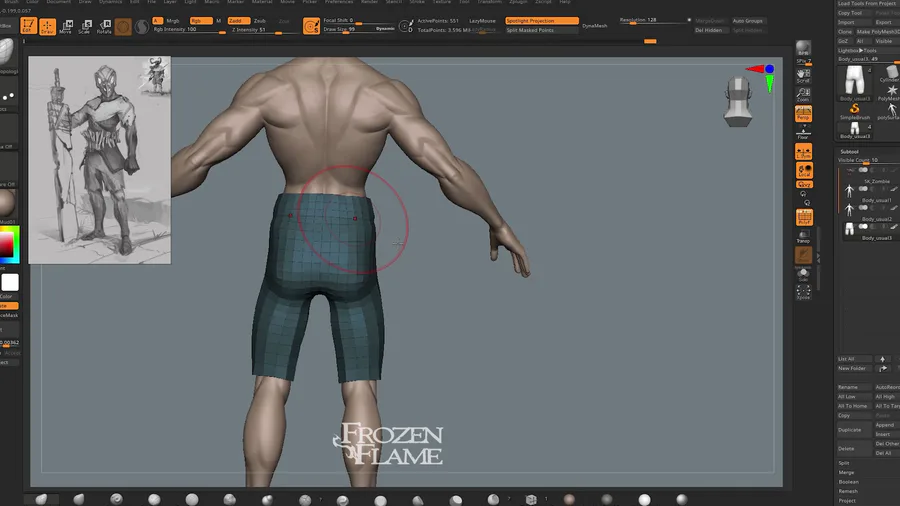Viewport: 900px width, 506px height.
Task: Click the sculptris pro round icon
Action: click(142, 26)
